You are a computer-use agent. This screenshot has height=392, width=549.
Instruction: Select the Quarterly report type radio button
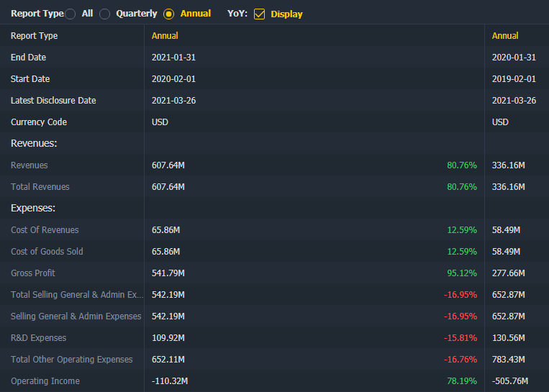104,14
